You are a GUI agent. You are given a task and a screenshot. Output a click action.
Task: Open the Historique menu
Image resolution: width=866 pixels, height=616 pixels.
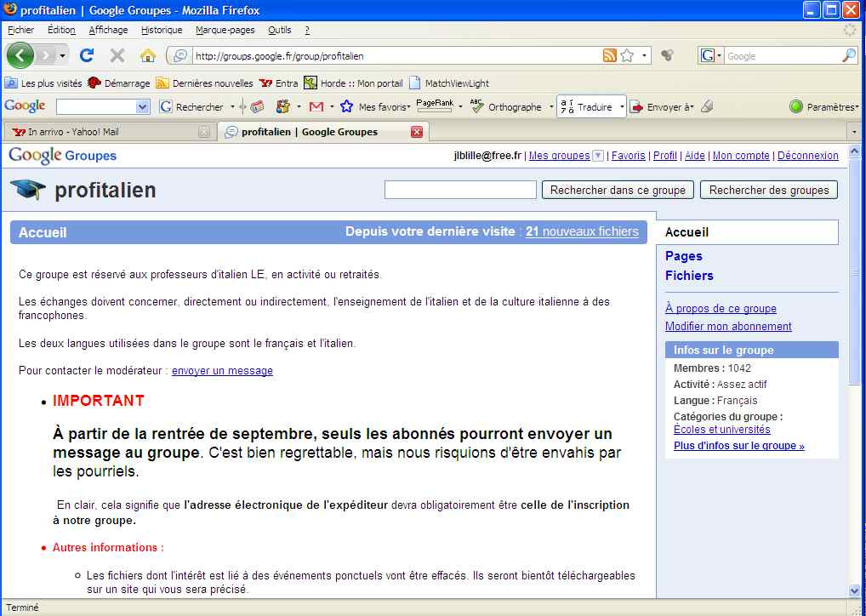(x=162, y=30)
